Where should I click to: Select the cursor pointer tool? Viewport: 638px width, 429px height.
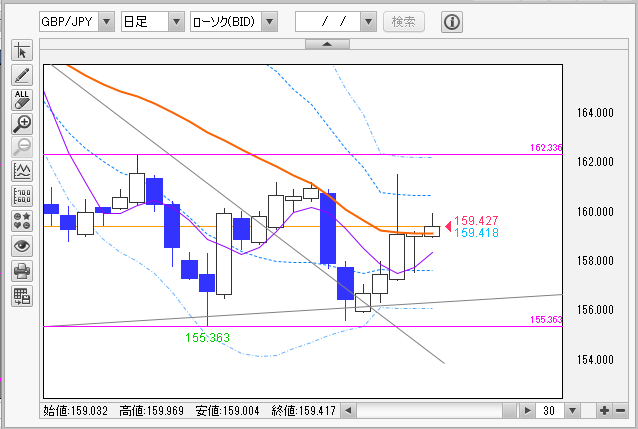[22, 51]
